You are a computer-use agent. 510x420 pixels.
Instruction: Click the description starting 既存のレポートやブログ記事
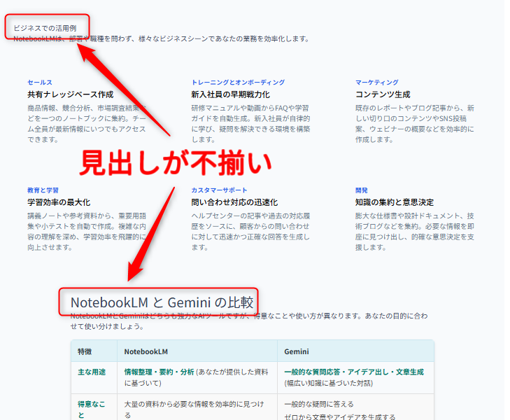point(415,124)
